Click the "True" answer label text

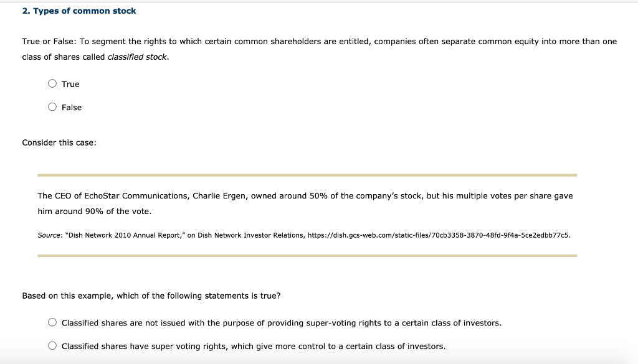click(70, 84)
